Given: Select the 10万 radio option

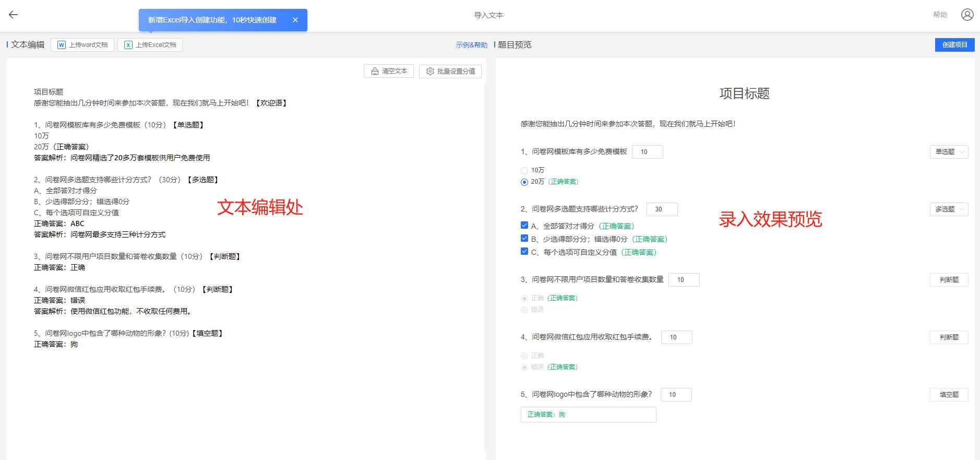Looking at the screenshot, I should tap(524, 171).
